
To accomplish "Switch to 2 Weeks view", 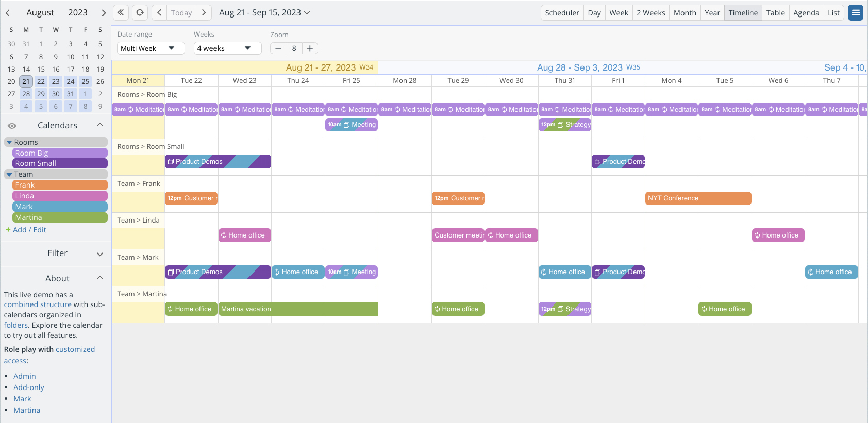I will click(651, 13).
